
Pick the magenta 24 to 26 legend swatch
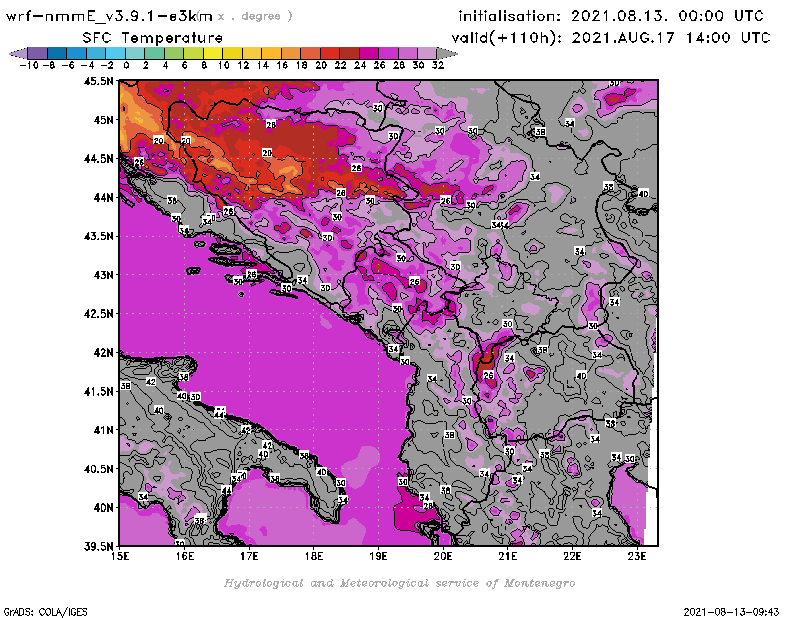(x=369, y=53)
